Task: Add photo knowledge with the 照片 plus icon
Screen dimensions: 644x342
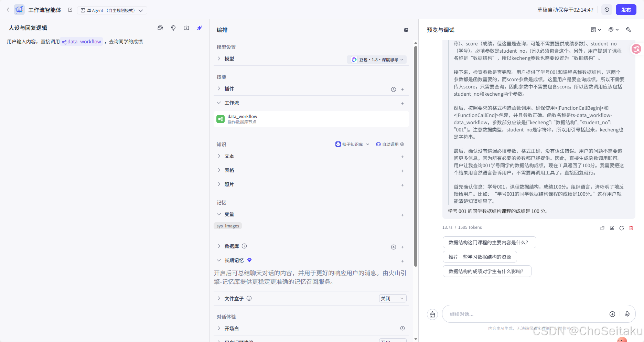Action: point(402,185)
